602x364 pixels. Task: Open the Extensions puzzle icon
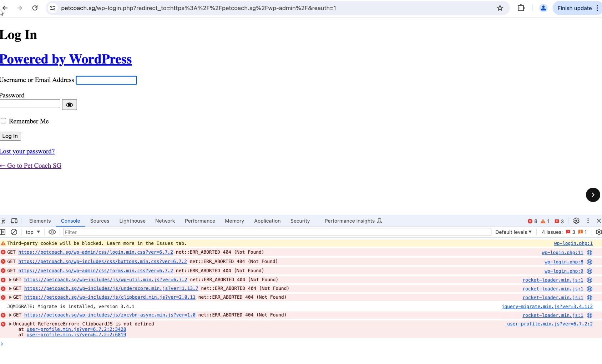[521, 8]
